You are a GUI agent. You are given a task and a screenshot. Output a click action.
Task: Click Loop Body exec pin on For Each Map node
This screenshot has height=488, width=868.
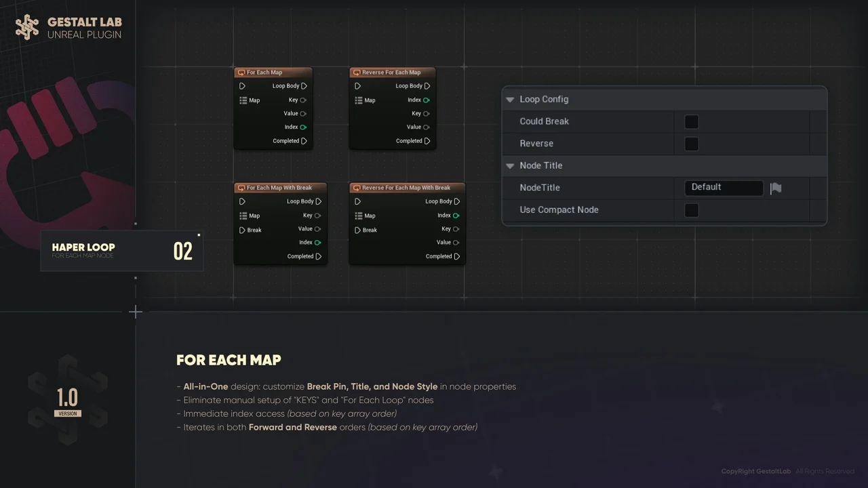coord(304,86)
